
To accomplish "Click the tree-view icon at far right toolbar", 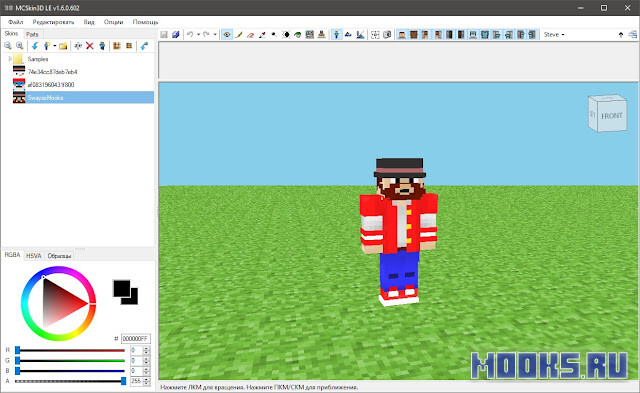I will tap(633, 35).
